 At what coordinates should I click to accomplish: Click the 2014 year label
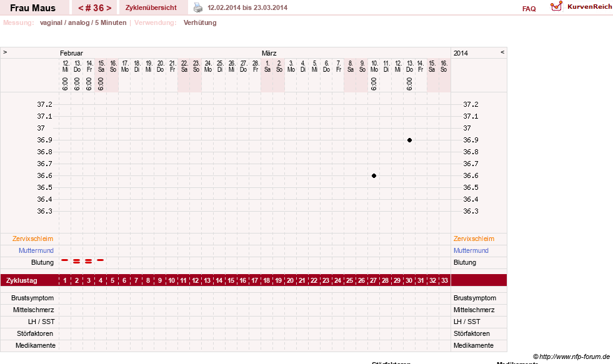(x=461, y=53)
